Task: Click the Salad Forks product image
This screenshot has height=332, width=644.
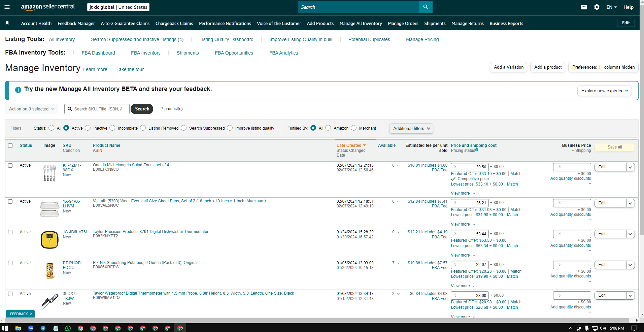Action: (49, 173)
